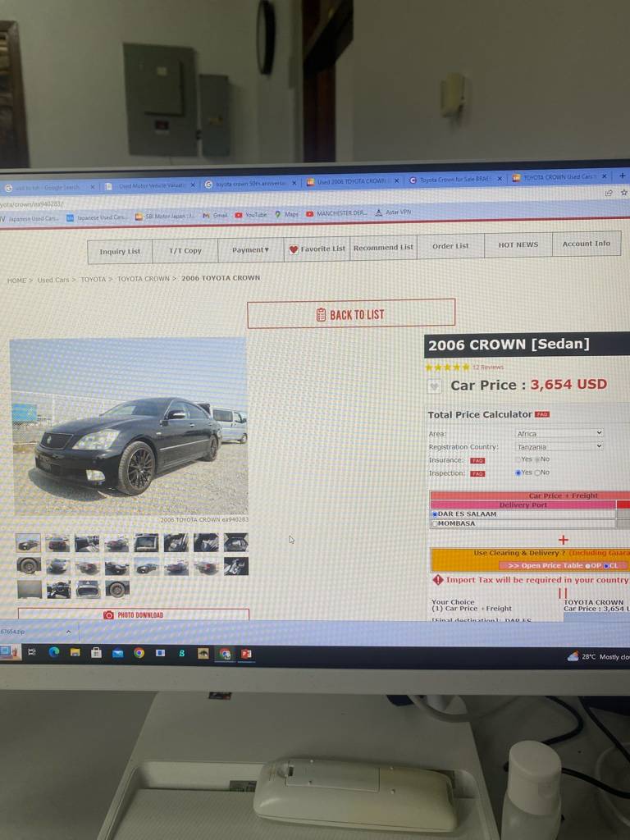
Task: Open Registration Country dropdown showing Tanzania
Action: pos(559,446)
